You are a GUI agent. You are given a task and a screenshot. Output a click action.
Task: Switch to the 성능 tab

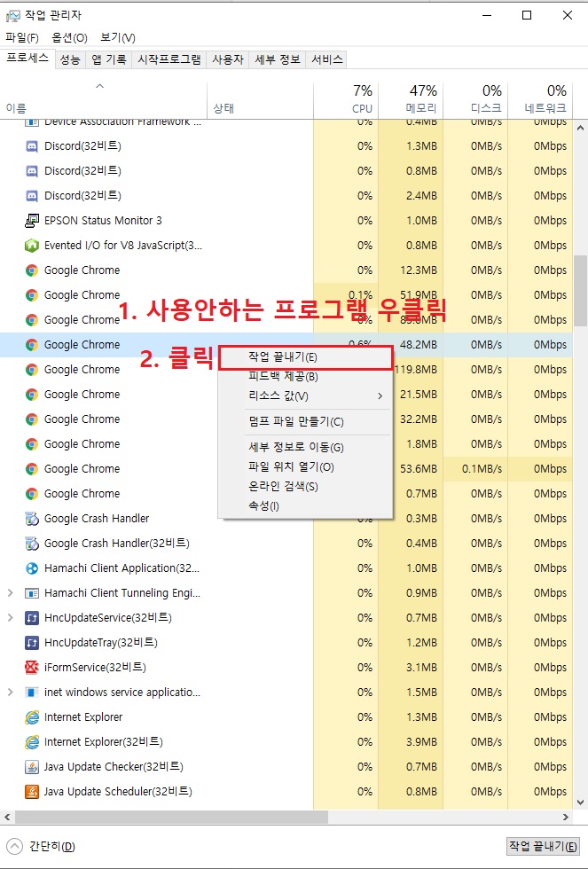tap(70, 59)
